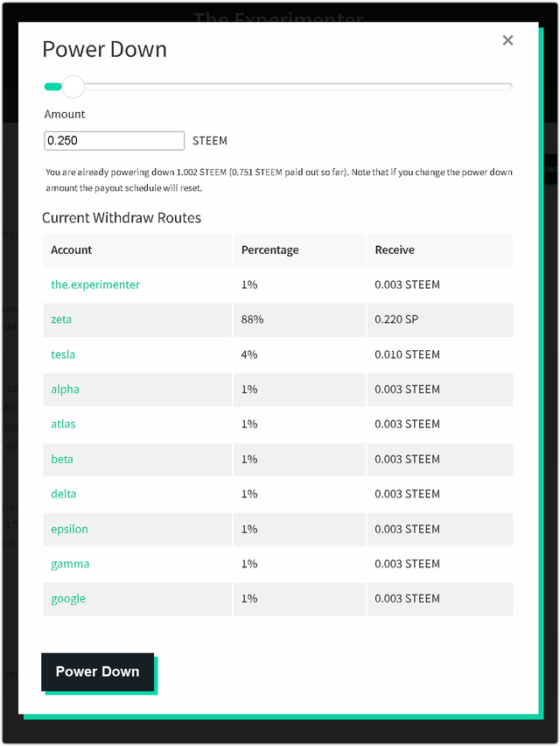Open the beta account link
Viewport: 560px width, 746px height.
click(x=62, y=460)
